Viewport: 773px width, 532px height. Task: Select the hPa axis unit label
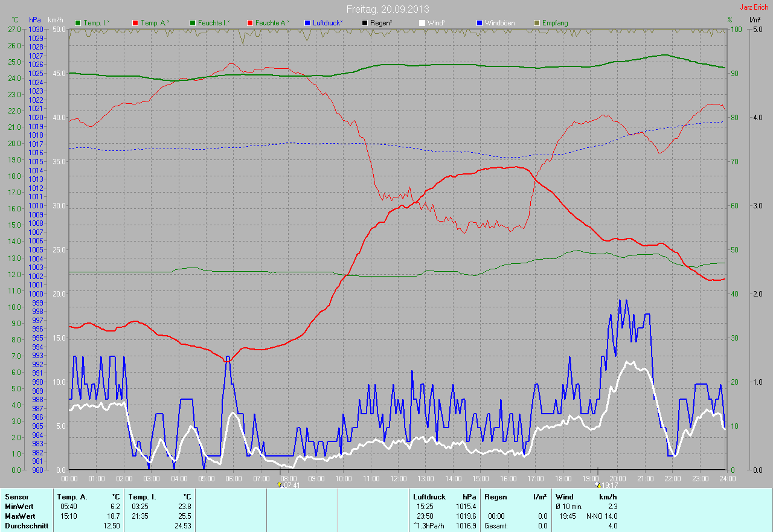35,20
